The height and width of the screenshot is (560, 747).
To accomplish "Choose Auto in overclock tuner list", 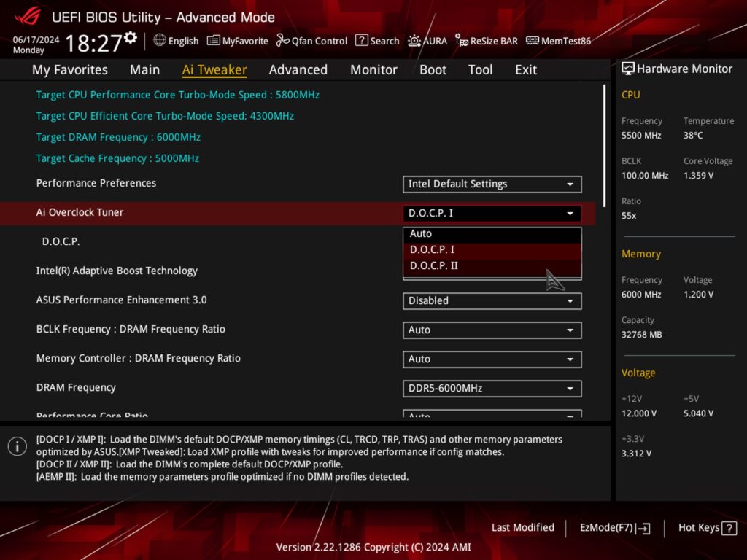I will (492, 234).
